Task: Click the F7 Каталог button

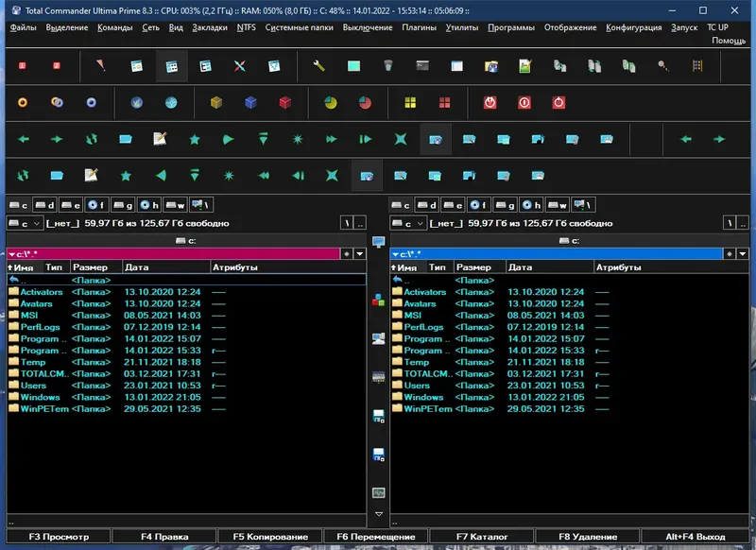Action: [x=482, y=537]
